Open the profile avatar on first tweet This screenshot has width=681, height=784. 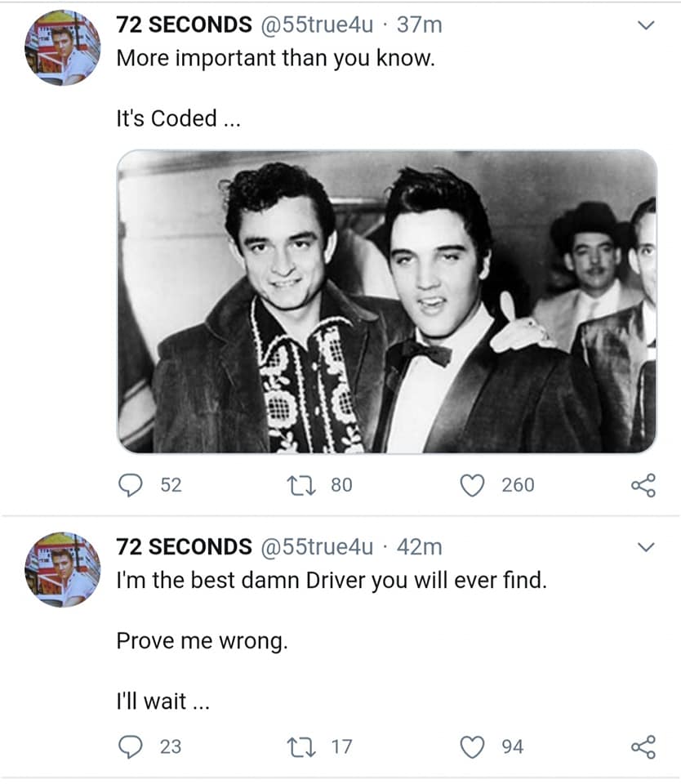click(62, 48)
